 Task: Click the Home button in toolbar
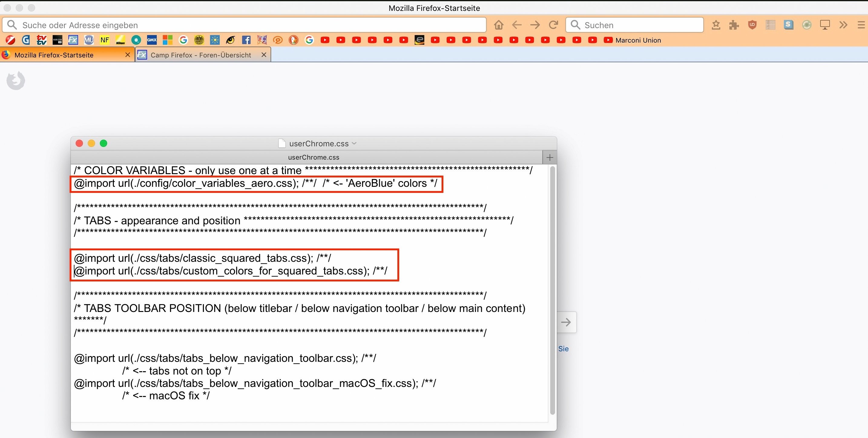tap(499, 25)
